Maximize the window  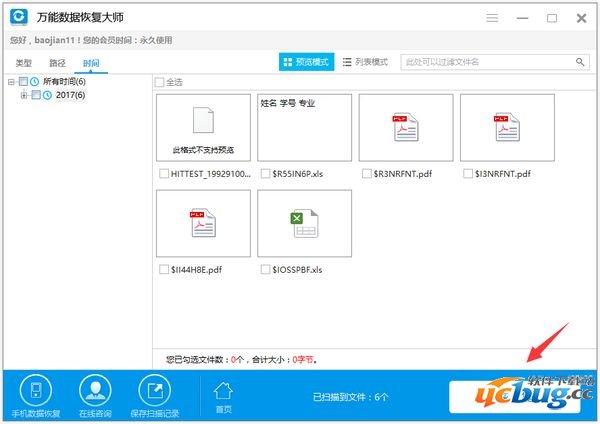click(552, 18)
